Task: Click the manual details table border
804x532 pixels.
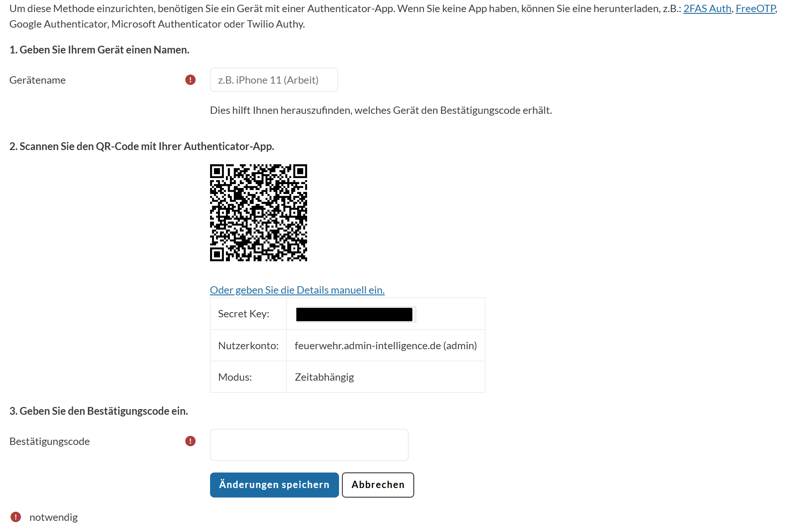Action: pyautogui.click(x=347, y=297)
